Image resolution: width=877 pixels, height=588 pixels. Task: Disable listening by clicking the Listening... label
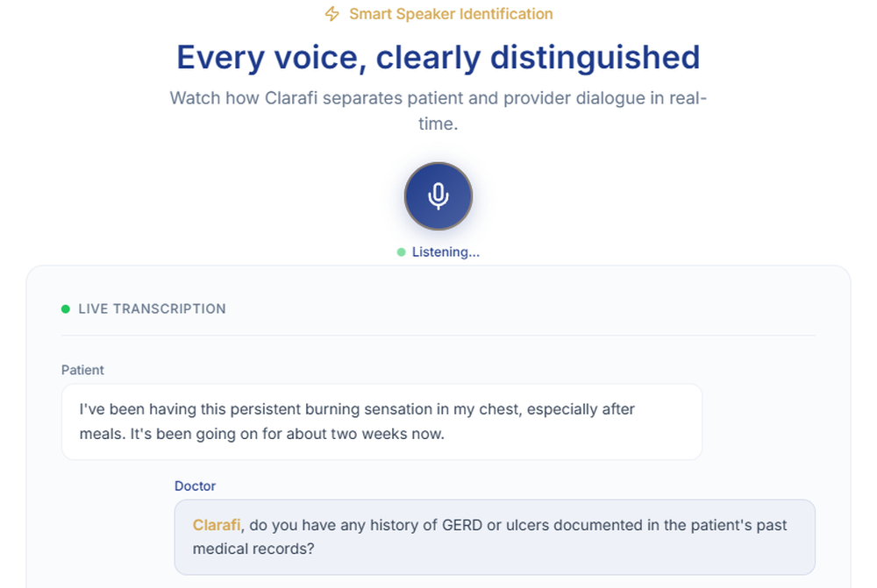point(446,251)
